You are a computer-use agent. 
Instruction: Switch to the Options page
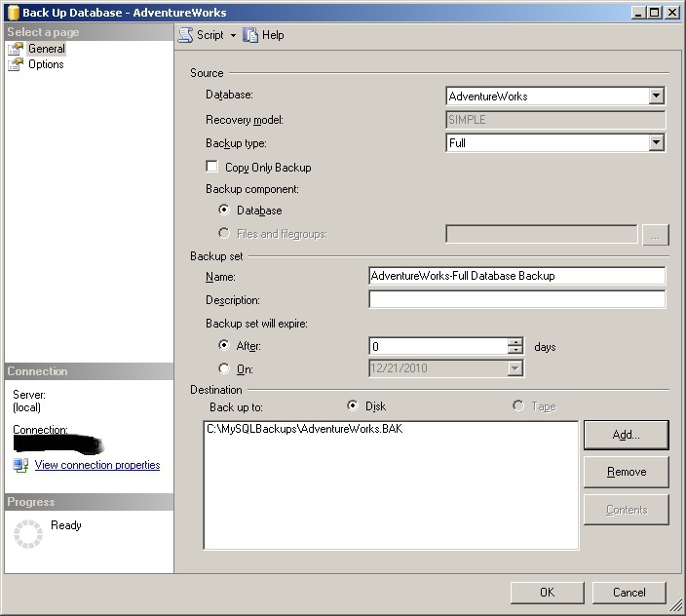click(x=46, y=64)
